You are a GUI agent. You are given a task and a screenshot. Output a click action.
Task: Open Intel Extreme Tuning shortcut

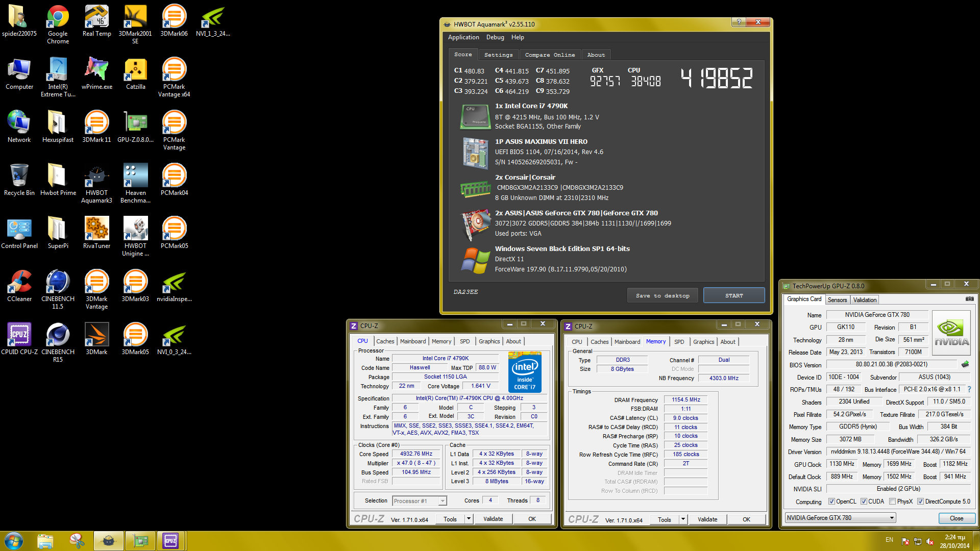58,77
